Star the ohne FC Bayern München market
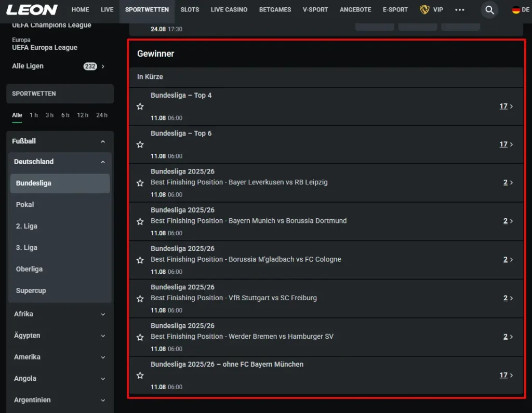Screen dimensions: 532x413 140,375
